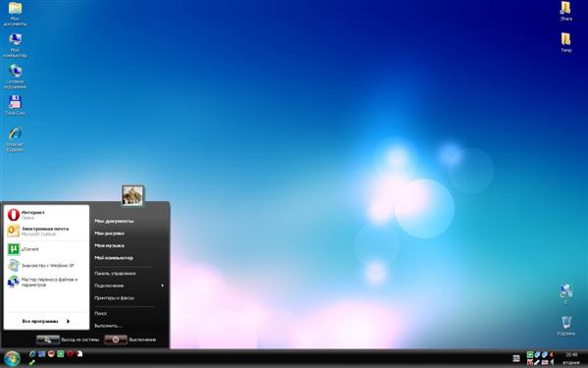Click the Start orb button
Viewport: 588px width, 368px height.
(x=12, y=359)
